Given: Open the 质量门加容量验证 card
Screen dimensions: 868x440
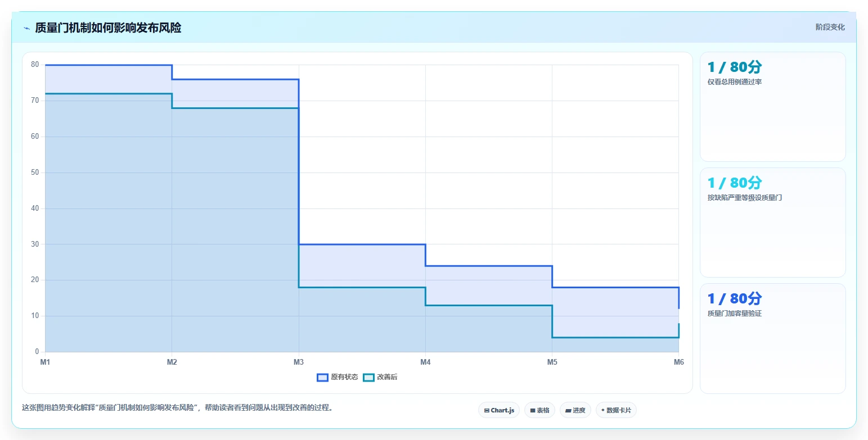Looking at the screenshot, I should point(772,338).
